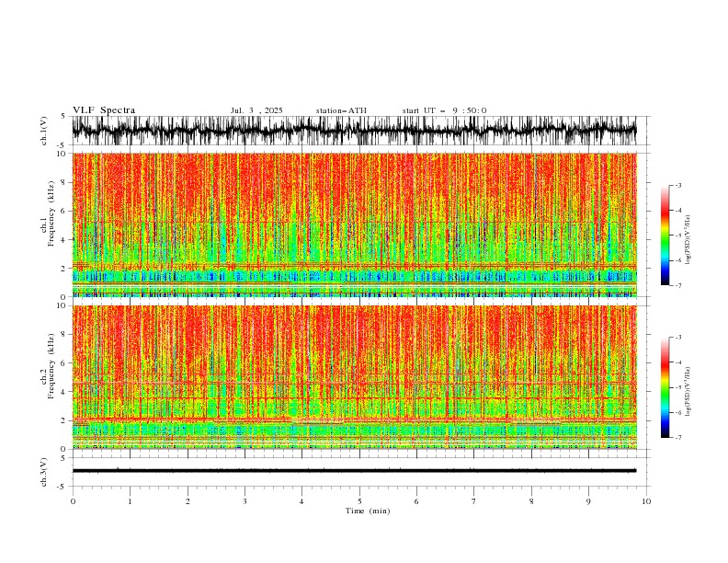Click the "-3" tick on ch.1 colorbar
This screenshot has width=728, height=563.
pyautogui.click(x=678, y=185)
